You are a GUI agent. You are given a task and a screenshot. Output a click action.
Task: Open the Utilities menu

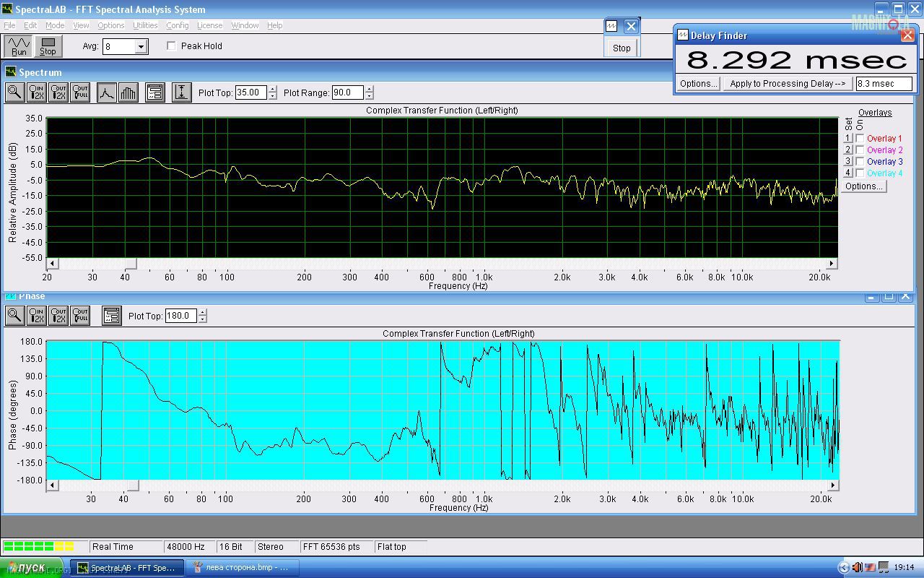click(x=145, y=25)
